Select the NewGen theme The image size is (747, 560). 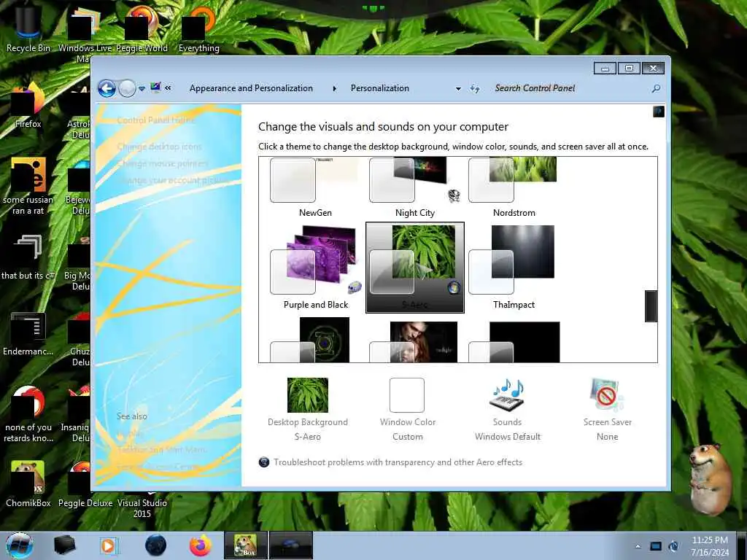point(314,188)
